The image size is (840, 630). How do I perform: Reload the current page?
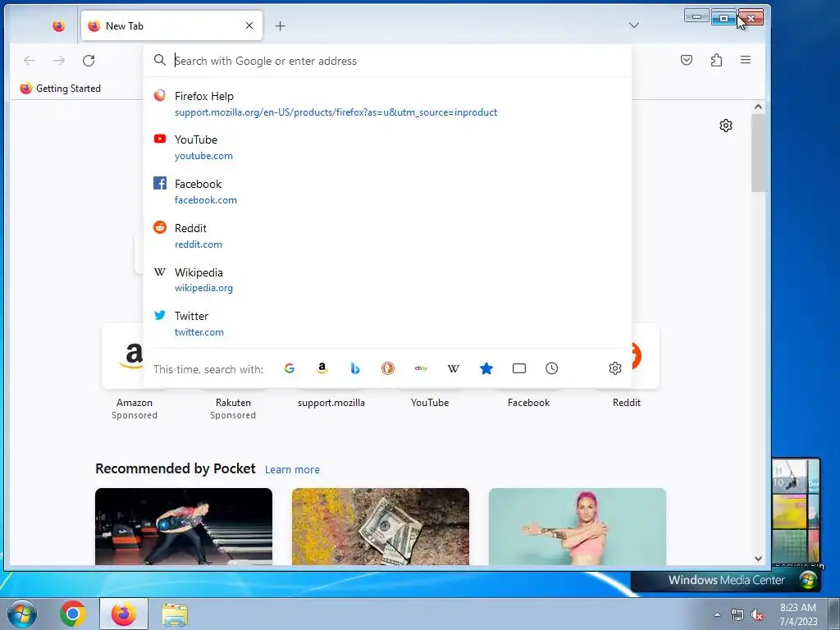[89, 61]
